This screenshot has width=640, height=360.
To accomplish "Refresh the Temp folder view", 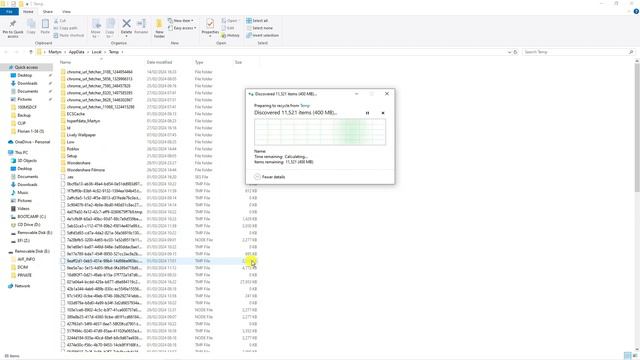I will 516,52.
